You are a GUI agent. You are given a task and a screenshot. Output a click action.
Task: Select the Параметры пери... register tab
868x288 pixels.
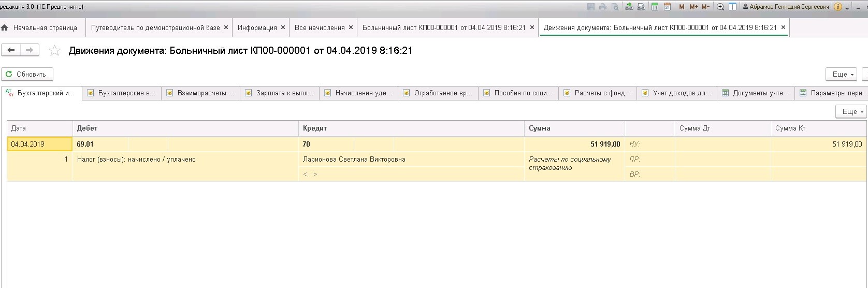832,93
